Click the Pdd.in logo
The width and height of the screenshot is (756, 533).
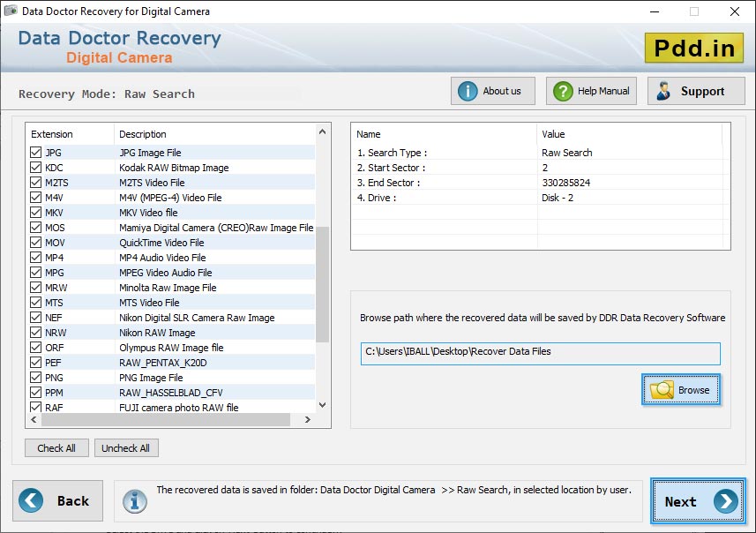(694, 48)
